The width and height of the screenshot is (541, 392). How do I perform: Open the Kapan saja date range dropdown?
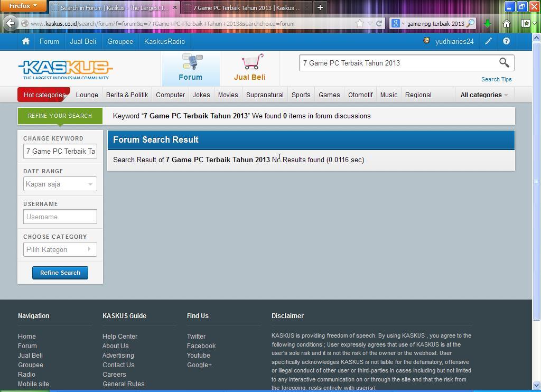pos(60,184)
